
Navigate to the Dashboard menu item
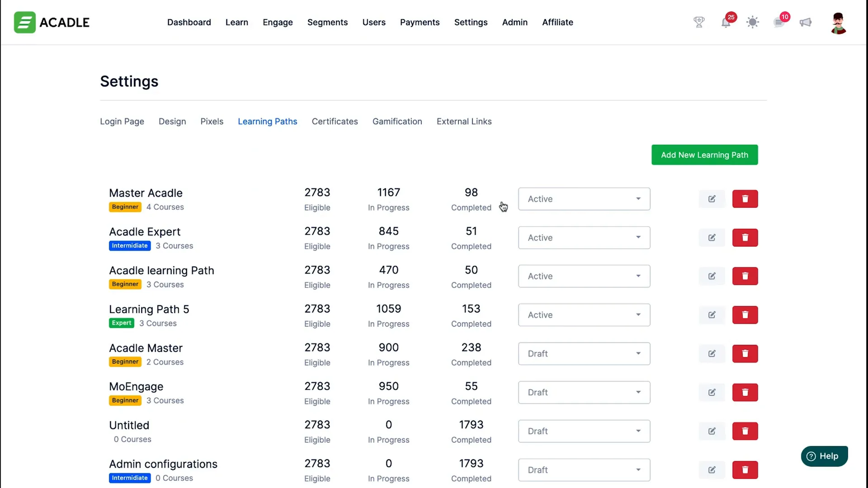189,22
